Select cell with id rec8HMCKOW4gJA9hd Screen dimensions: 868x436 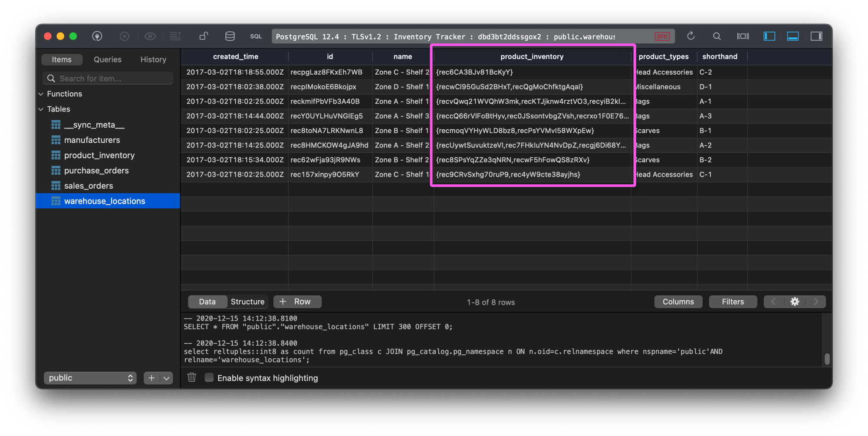pyautogui.click(x=330, y=145)
